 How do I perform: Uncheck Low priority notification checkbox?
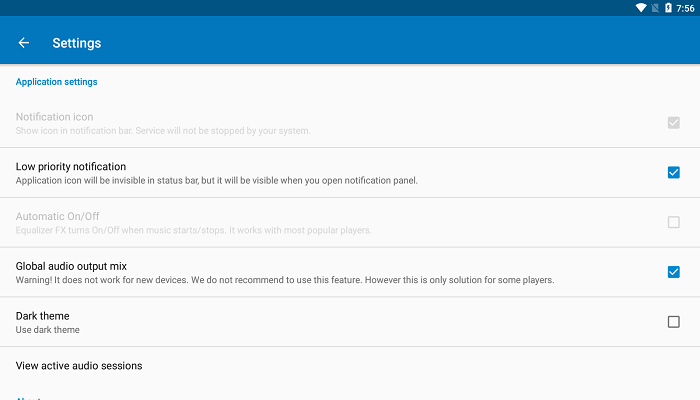(x=673, y=172)
